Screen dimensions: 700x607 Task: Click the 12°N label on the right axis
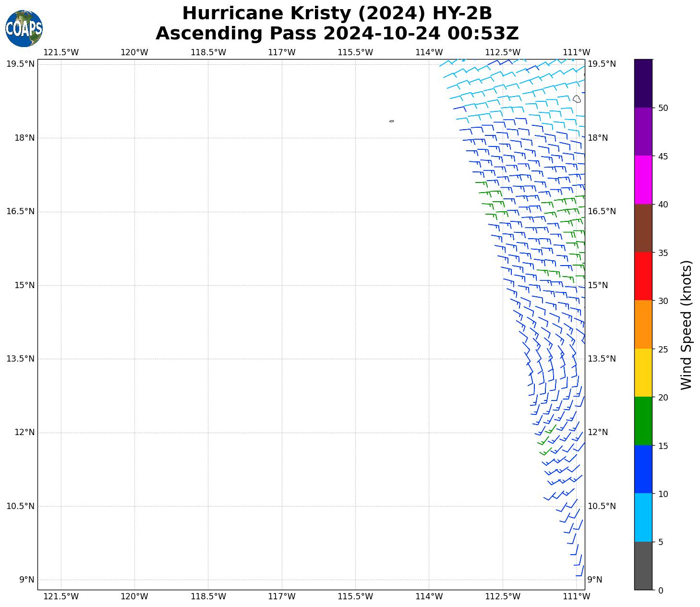pos(598,432)
